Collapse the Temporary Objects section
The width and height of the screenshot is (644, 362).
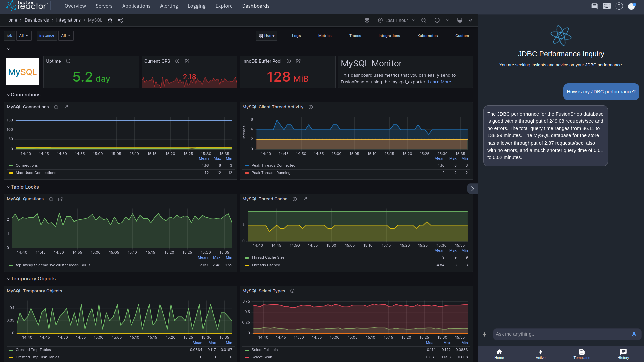coord(31,279)
